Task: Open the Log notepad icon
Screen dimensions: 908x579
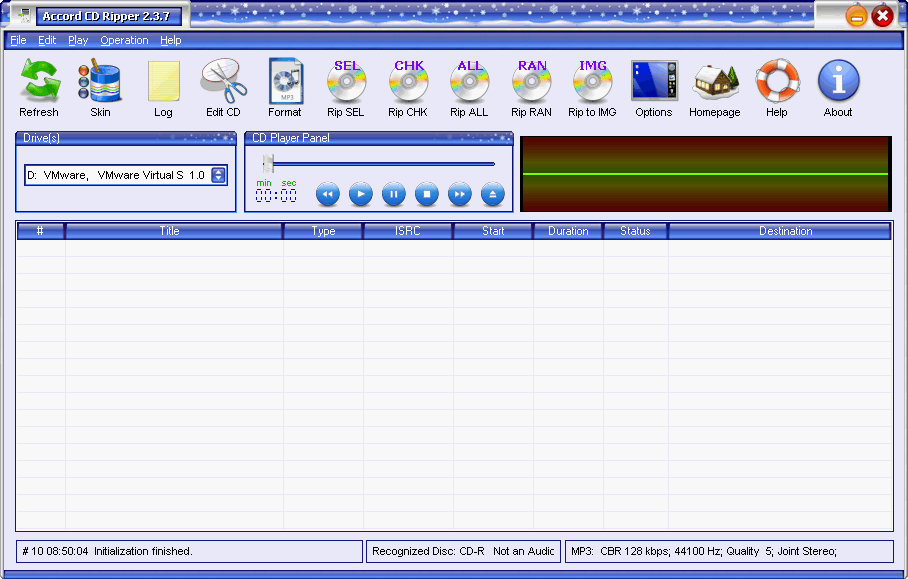Action: point(163,82)
